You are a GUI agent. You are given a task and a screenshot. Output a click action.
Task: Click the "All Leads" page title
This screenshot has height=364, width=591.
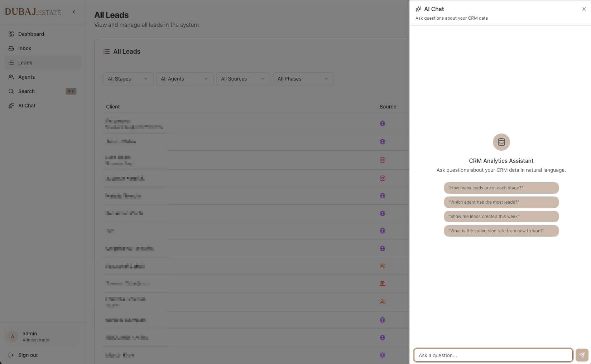pyautogui.click(x=111, y=15)
